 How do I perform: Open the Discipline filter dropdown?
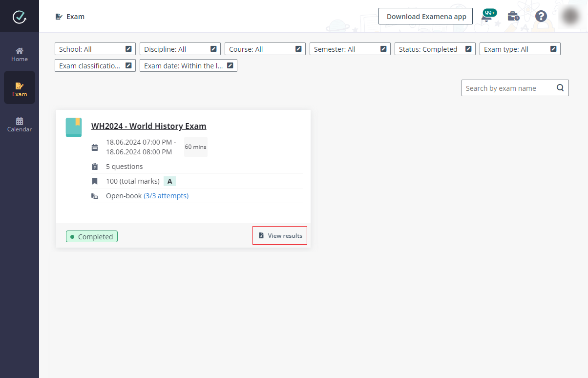[x=180, y=49]
